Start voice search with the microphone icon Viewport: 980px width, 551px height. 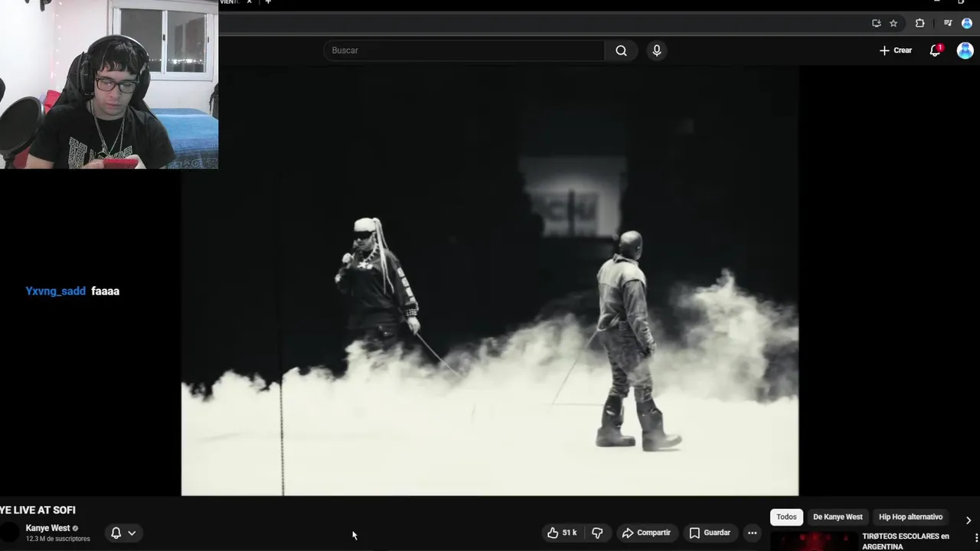tap(656, 51)
